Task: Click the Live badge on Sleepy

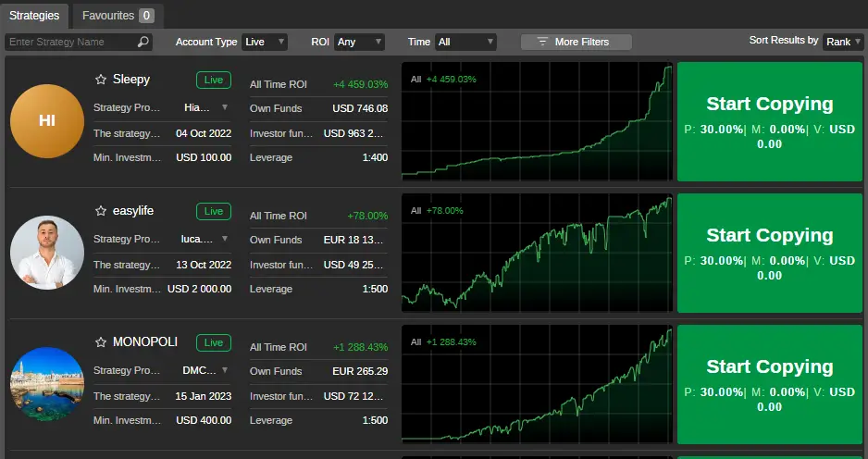Action: tap(214, 80)
